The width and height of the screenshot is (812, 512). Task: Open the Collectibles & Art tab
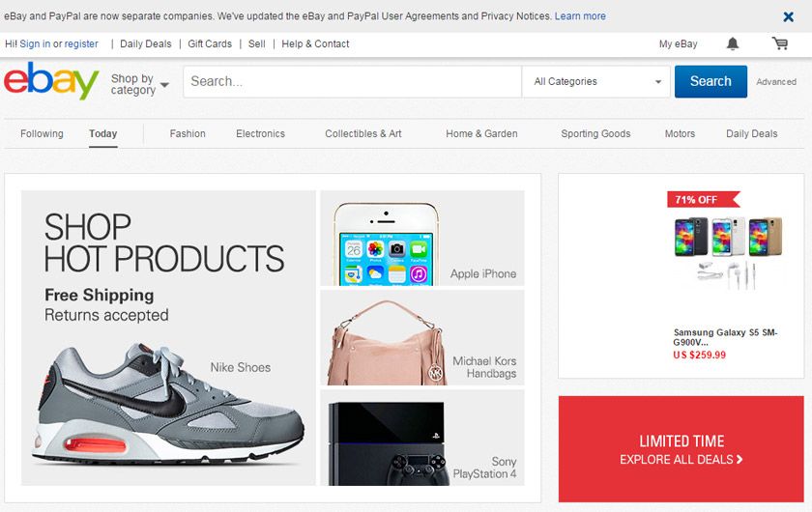pyautogui.click(x=363, y=133)
